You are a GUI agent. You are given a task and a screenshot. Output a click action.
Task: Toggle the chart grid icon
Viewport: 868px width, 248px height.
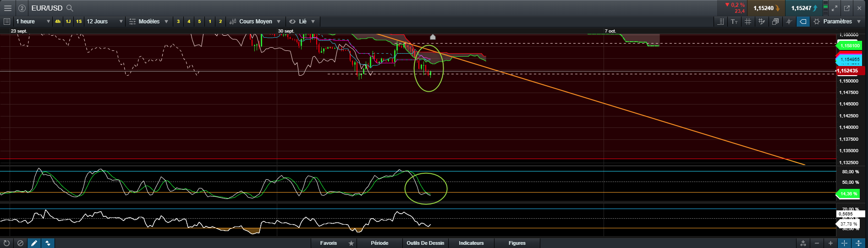tap(748, 22)
